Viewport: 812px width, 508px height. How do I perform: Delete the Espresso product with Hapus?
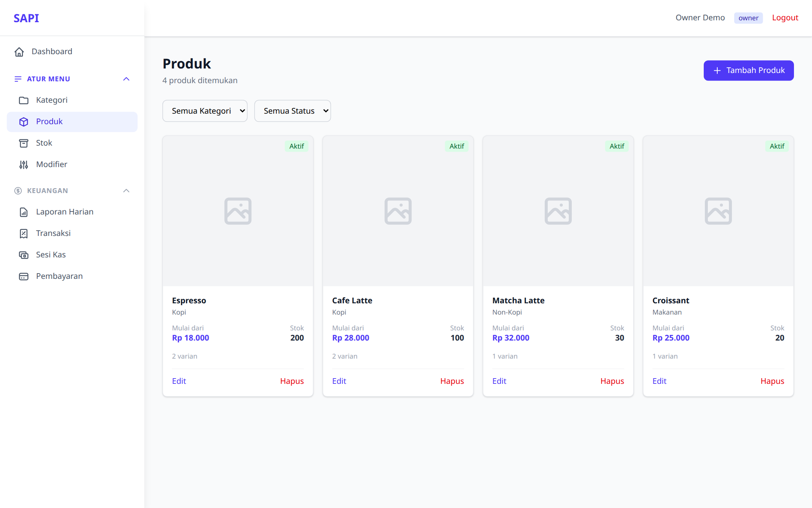292,381
